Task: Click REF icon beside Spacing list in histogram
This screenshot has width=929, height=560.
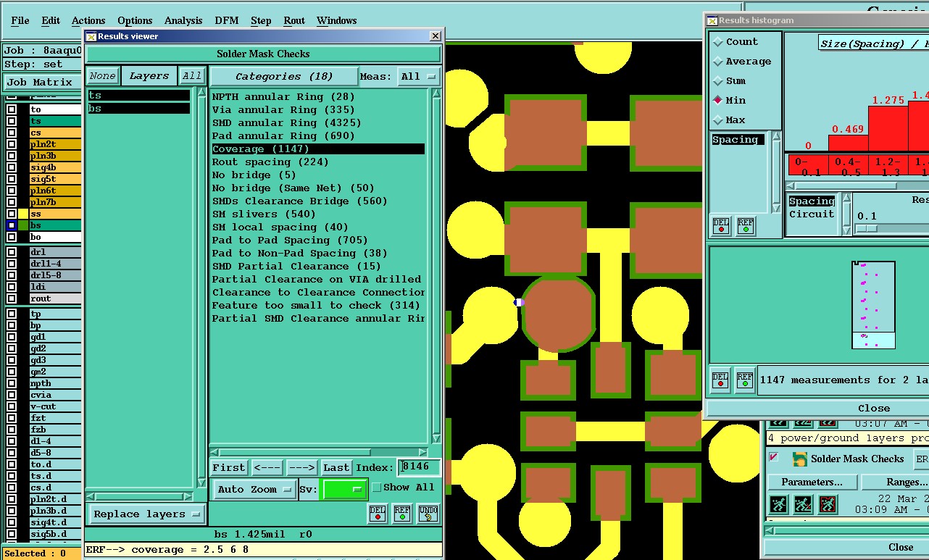Action: tap(746, 226)
